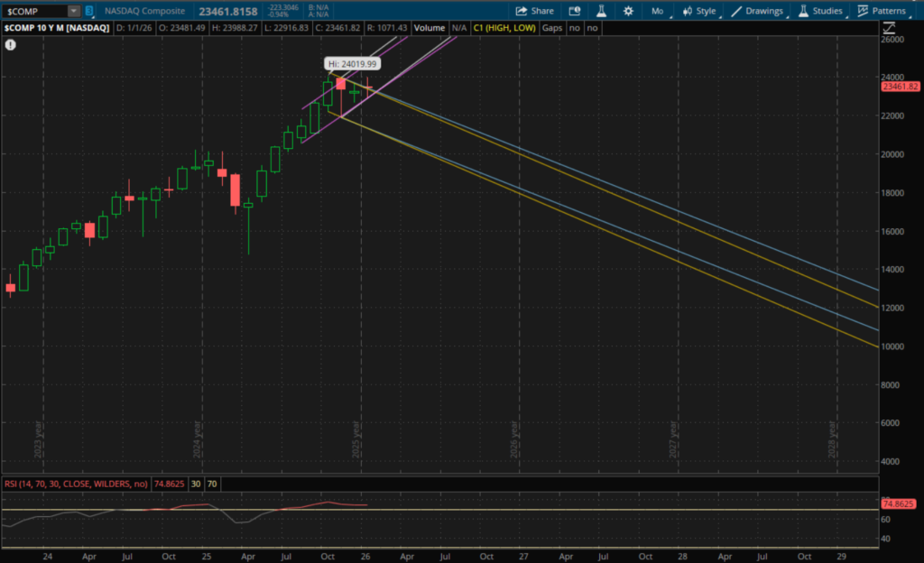Open the Patterns menu

(882, 11)
